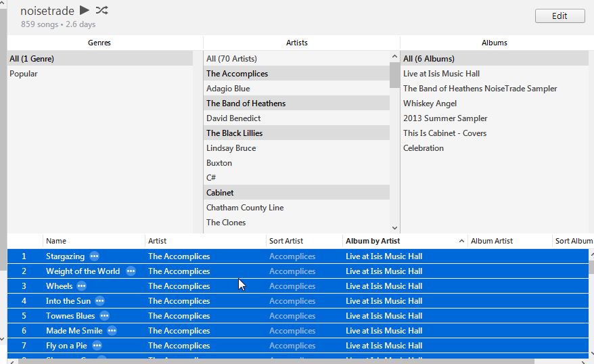
Task: Select the Into the Sun song
Action: tap(298, 301)
